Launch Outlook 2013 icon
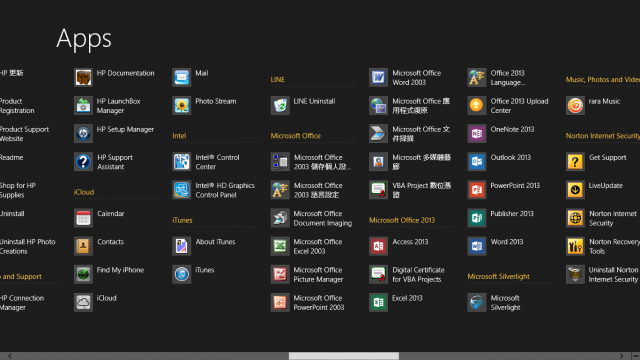This screenshot has width=640, height=360. [x=477, y=162]
